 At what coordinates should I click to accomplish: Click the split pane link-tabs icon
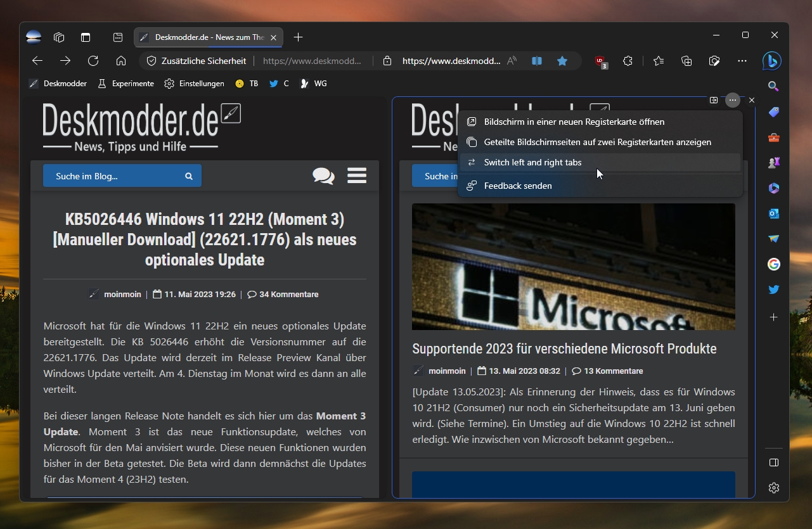[714, 100]
